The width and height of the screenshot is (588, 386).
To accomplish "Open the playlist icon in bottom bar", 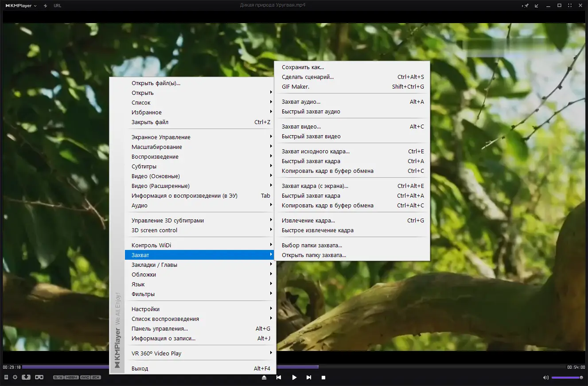I will pos(6,377).
